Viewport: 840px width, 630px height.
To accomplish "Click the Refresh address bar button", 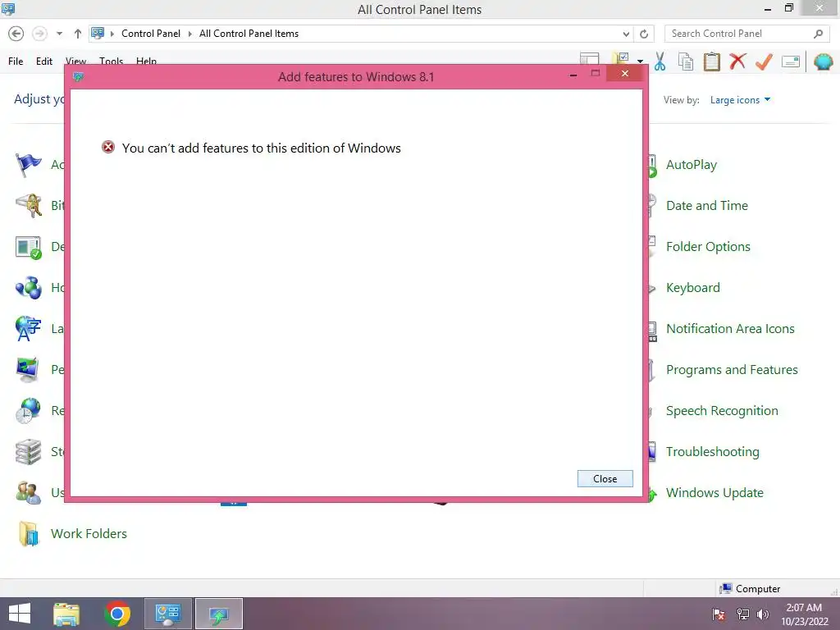I will [644, 34].
